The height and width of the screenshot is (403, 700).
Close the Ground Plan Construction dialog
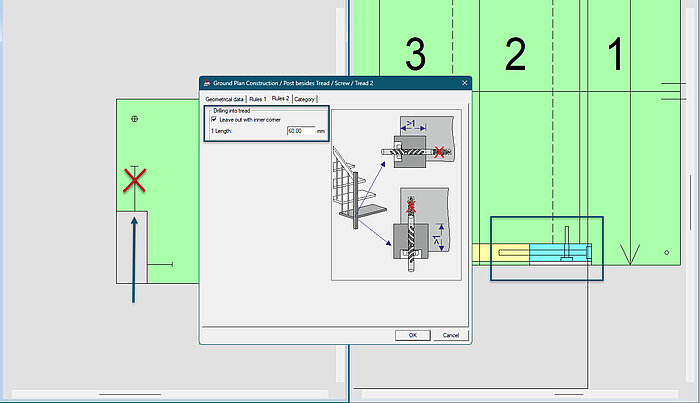pyautogui.click(x=464, y=83)
